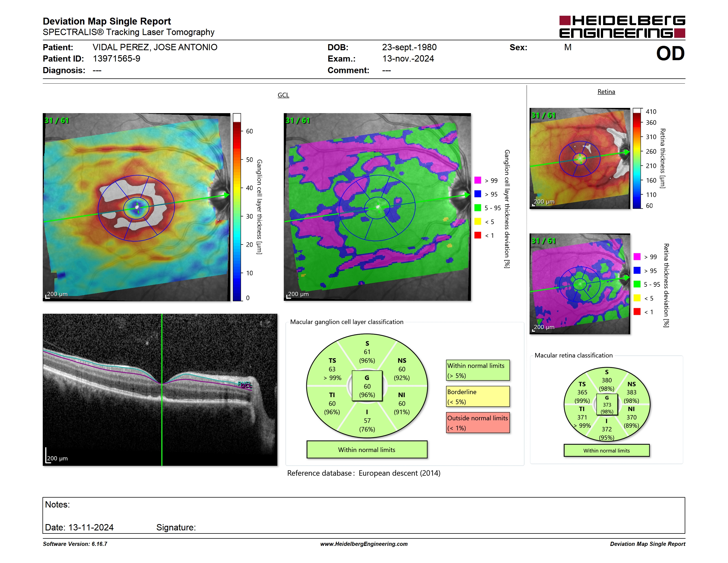
Task: Click the 'Signature:' field label
Action: click(x=176, y=527)
